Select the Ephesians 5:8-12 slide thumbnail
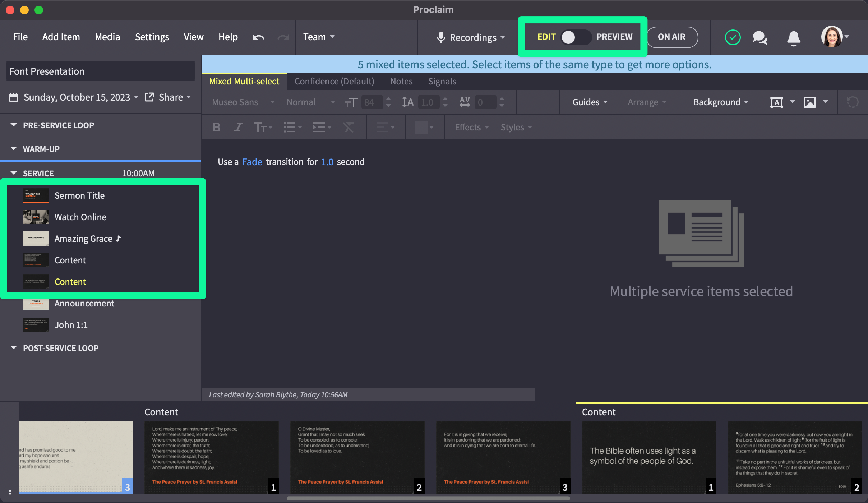This screenshot has height=503, width=868. (795, 457)
